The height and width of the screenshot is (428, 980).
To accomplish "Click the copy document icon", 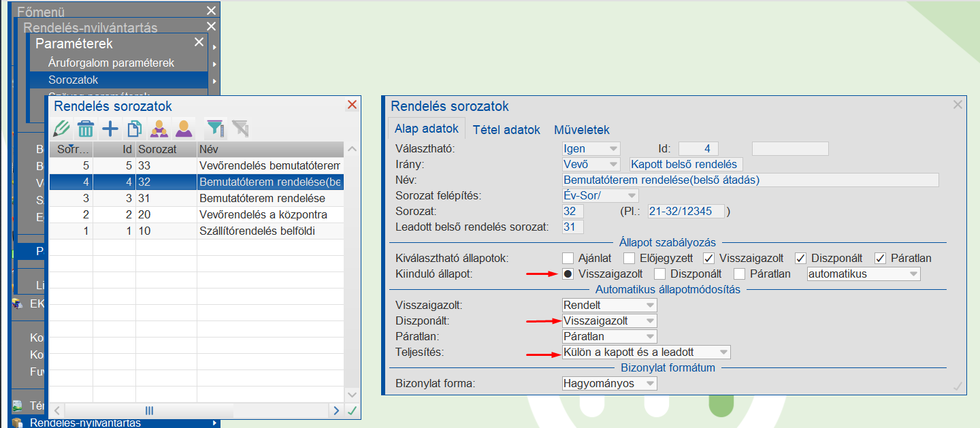I will (135, 128).
